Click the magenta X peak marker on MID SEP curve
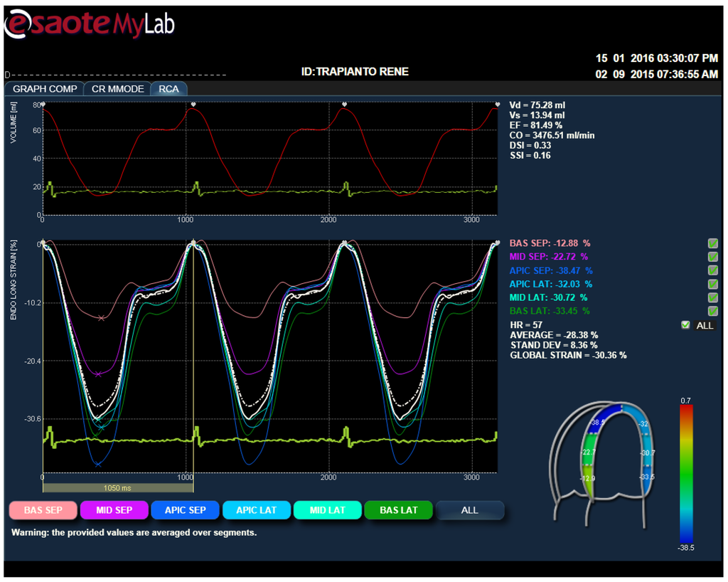Viewport: 728px width, 582px height. [x=98, y=374]
